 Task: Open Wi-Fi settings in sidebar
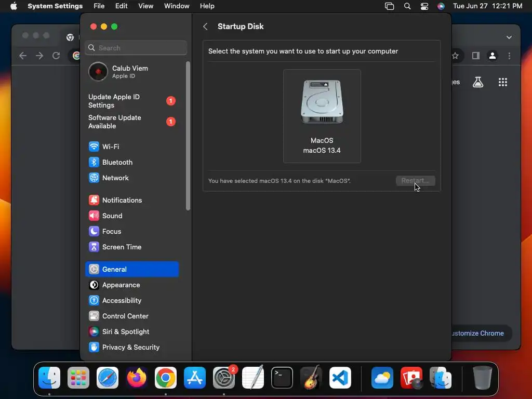pos(131,147)
